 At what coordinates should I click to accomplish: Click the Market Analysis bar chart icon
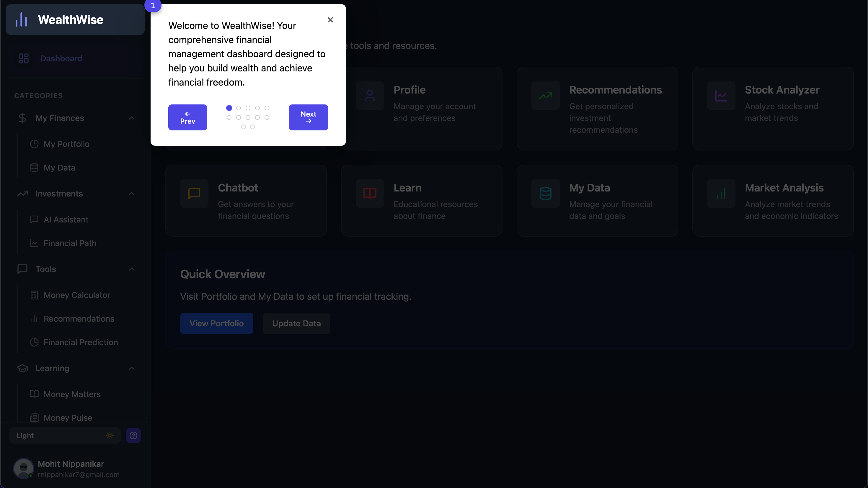pos(721,193)
